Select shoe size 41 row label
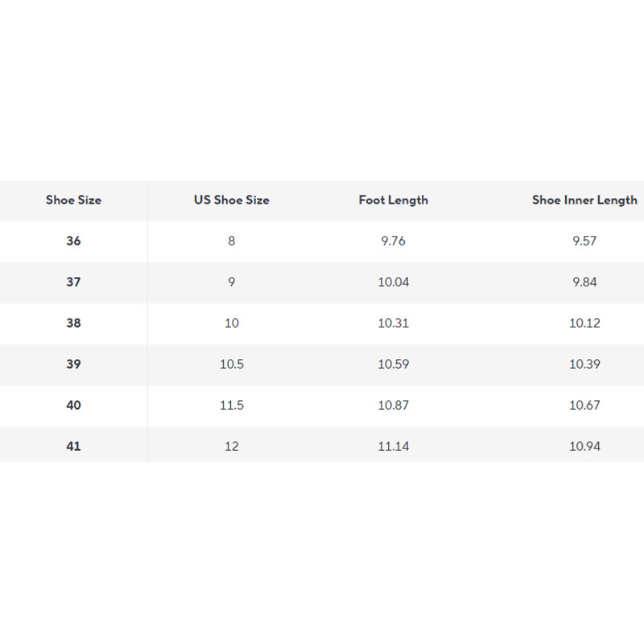Screen dimensions: 644x644 coord(73,446)
